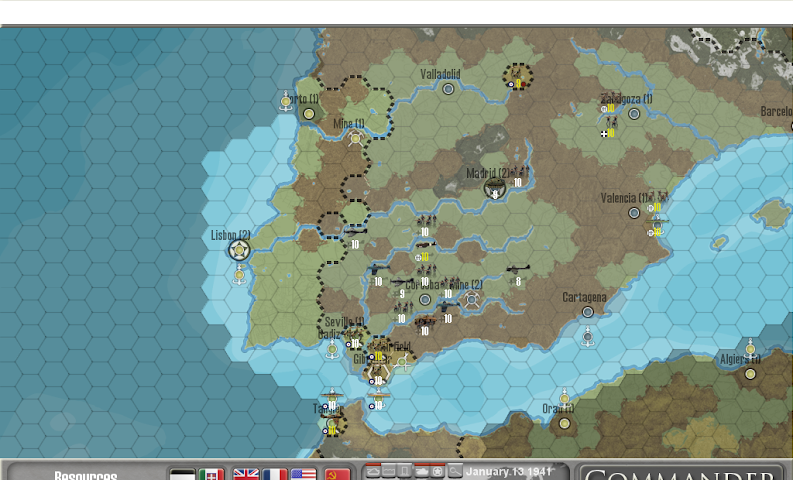Select the French flag button
This screenshot has width=800, height=480.
click(x=274, y=474)
